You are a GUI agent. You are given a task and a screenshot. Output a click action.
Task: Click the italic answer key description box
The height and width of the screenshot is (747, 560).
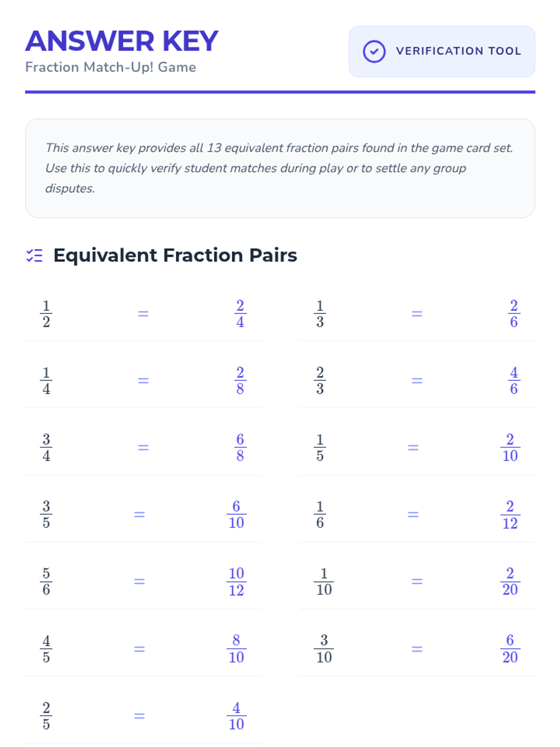pos(280,168)
